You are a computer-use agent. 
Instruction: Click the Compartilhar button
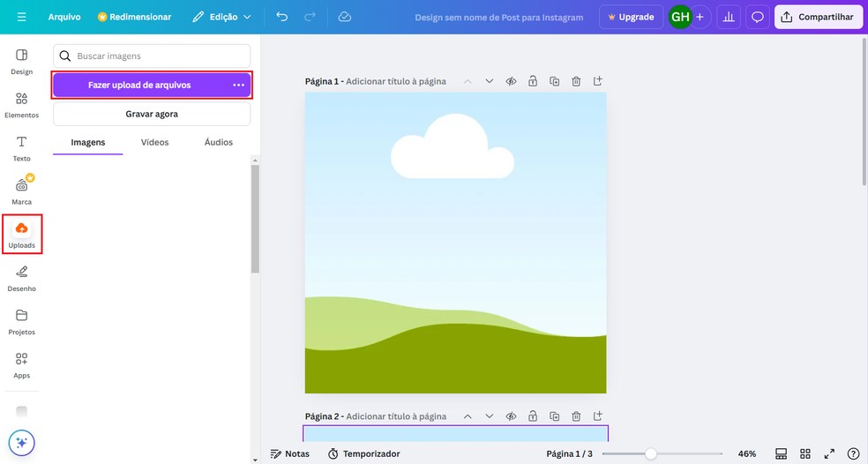tap(819, 17)
